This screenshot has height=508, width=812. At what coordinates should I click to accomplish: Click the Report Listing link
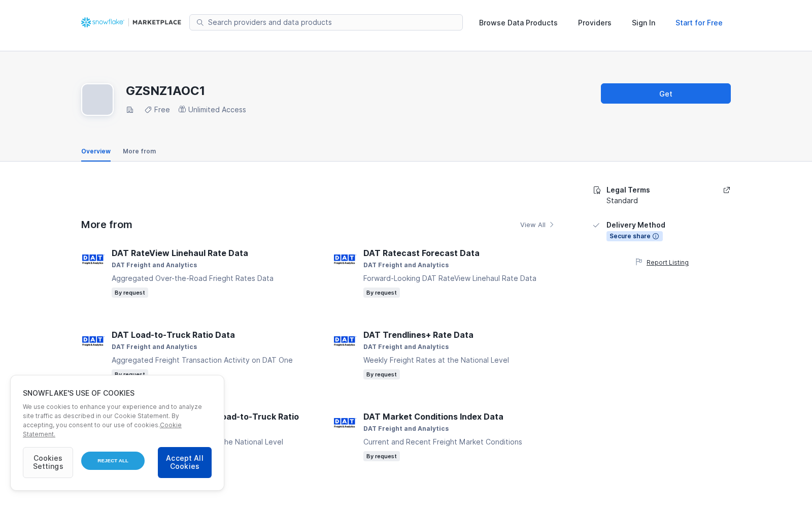coord(667,263)
